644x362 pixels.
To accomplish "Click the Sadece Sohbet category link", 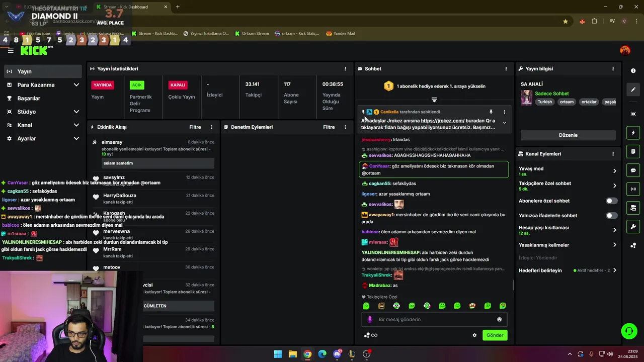I will click(551, 94).
